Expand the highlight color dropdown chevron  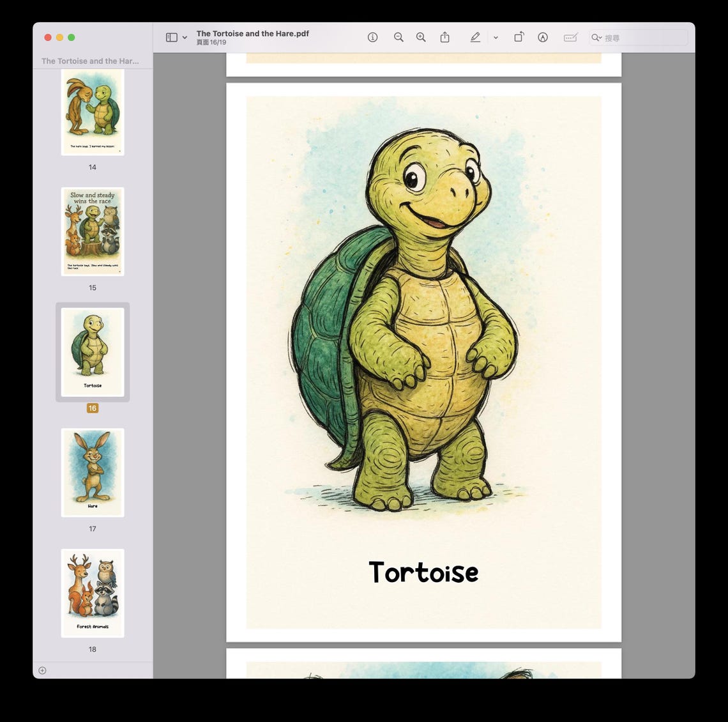pyautogui.click(x=496, y=38)
